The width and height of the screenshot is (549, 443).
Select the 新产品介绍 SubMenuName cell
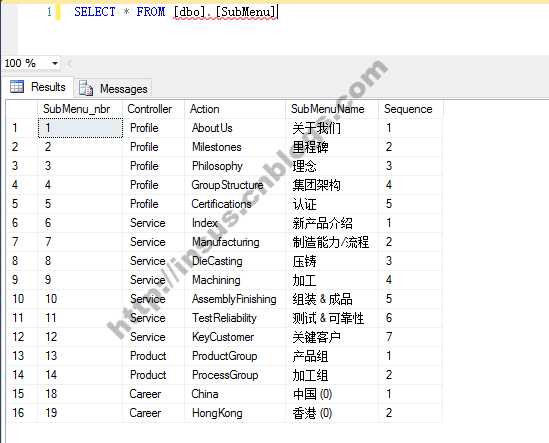332,223
